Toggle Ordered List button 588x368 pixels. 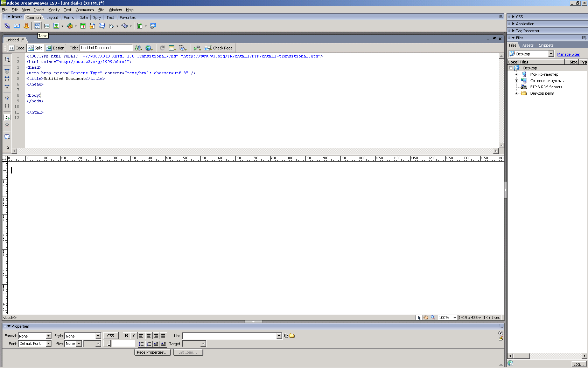pos(148,344)
